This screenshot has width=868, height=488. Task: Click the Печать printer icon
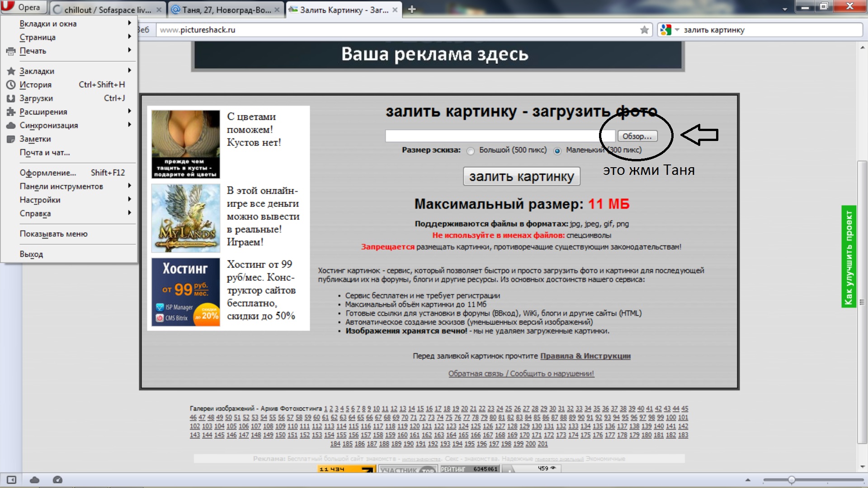click(x=11, y=51)
